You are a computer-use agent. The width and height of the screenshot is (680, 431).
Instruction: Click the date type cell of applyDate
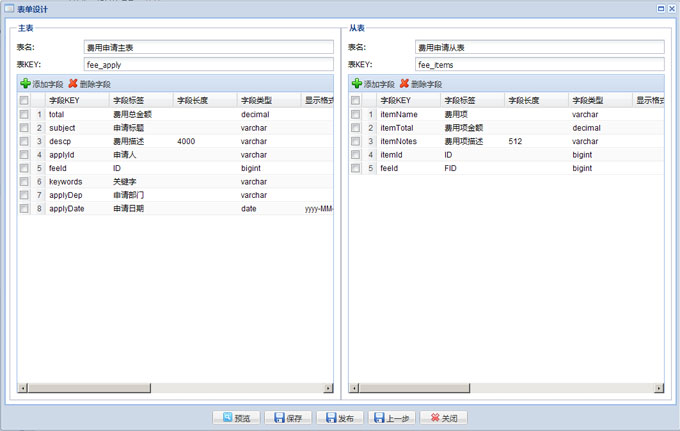[x=268, y=208]
